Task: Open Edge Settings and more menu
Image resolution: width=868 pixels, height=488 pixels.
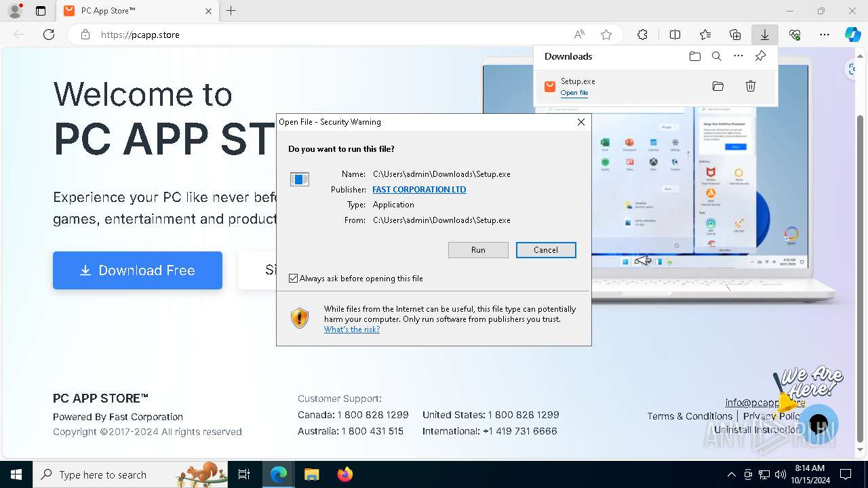Action: 825,35
